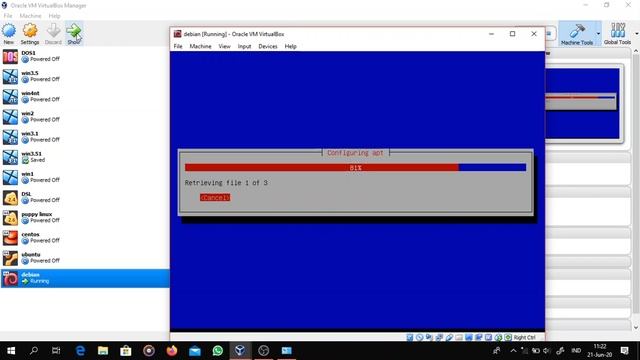Open Machine menu in VirtualBox Manager
Viewport: 640px width, 360px height.
[30, 16]
